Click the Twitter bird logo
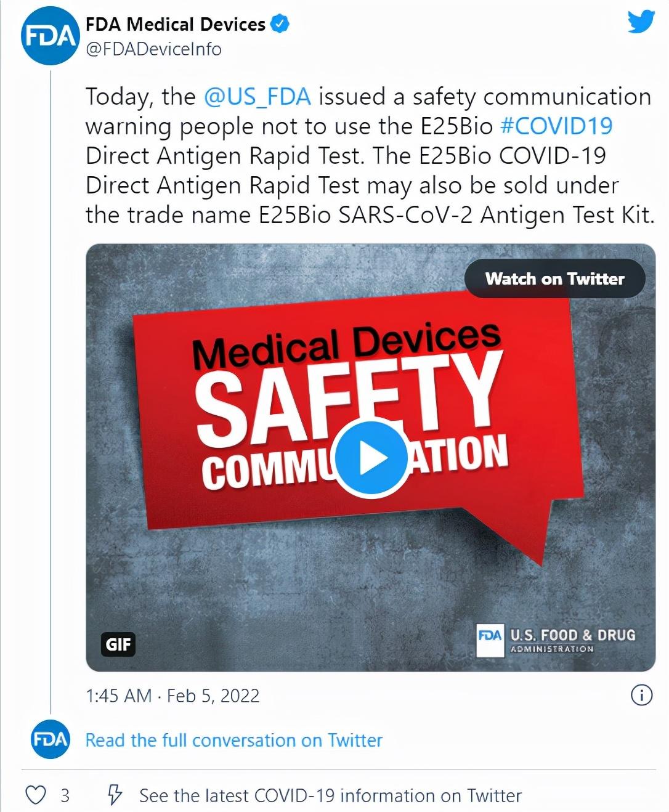 click(x=641, y=22)
